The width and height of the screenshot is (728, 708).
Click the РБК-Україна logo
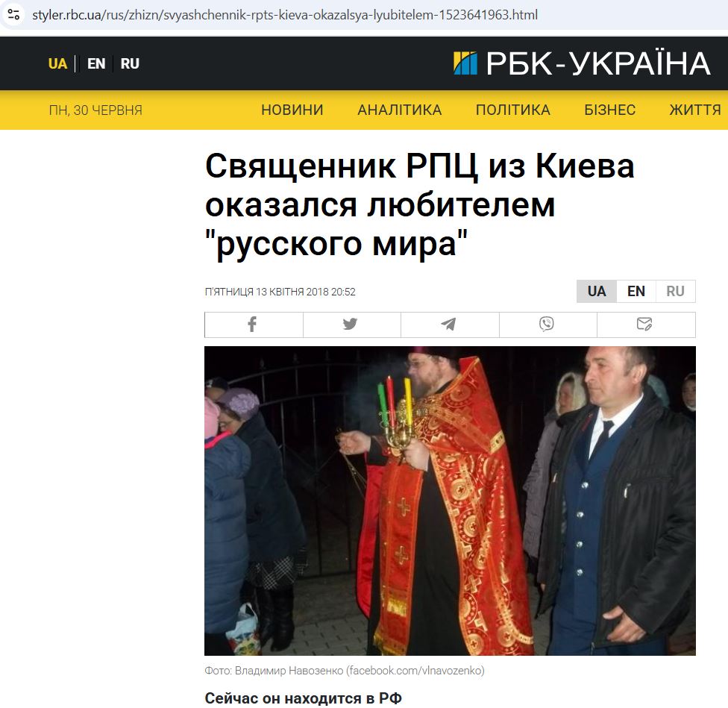[x=583, y=63]
